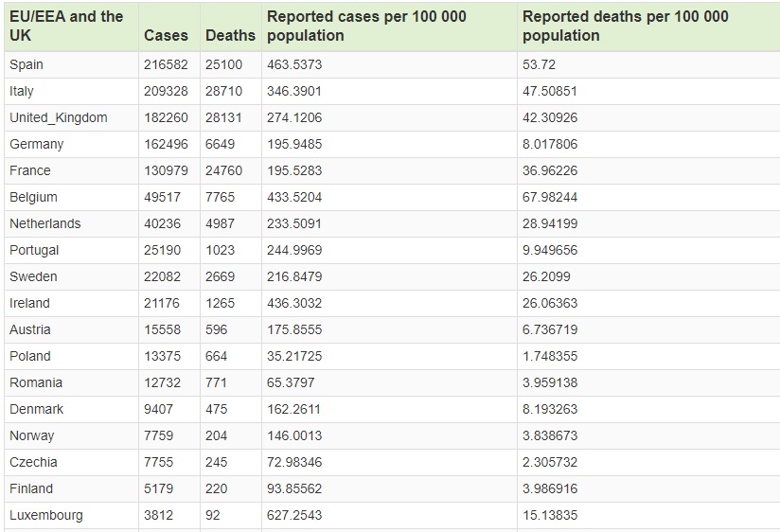Select the Netherlands country cell
This screenshot has width=780, height=532.
pos(45,223)
